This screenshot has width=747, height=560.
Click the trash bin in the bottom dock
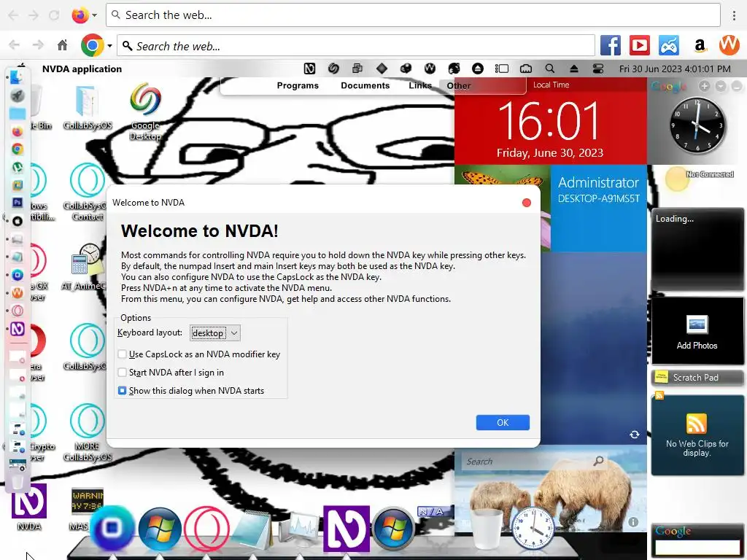(486, 529)
